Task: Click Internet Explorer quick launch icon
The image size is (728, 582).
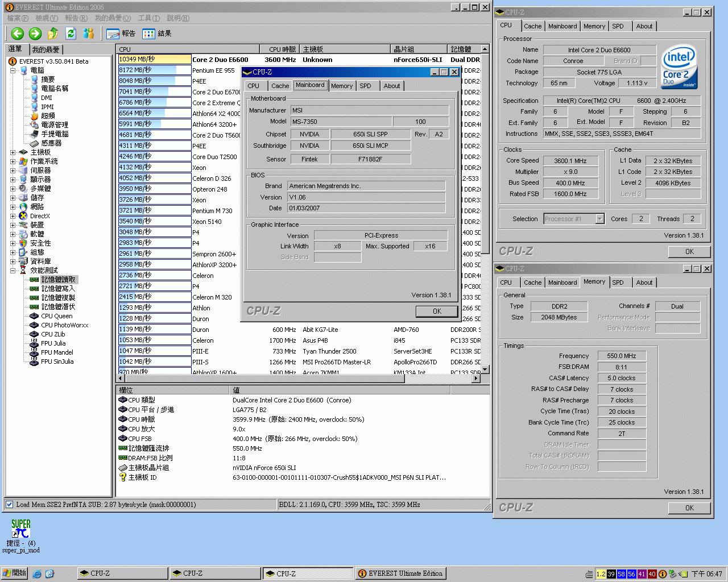Action: pyautogui.click(x=37, y=574)
